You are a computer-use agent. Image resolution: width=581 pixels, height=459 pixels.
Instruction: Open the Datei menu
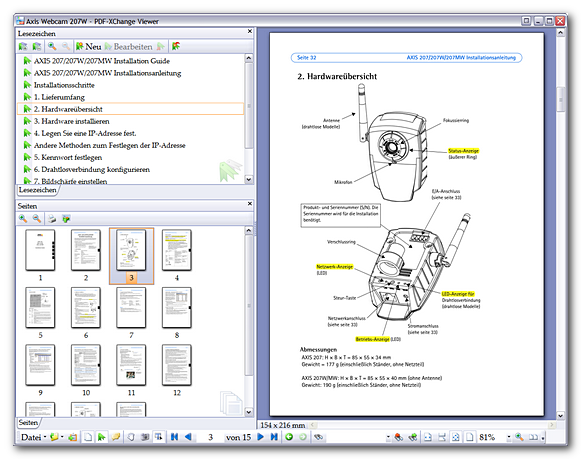pos(33,437)
